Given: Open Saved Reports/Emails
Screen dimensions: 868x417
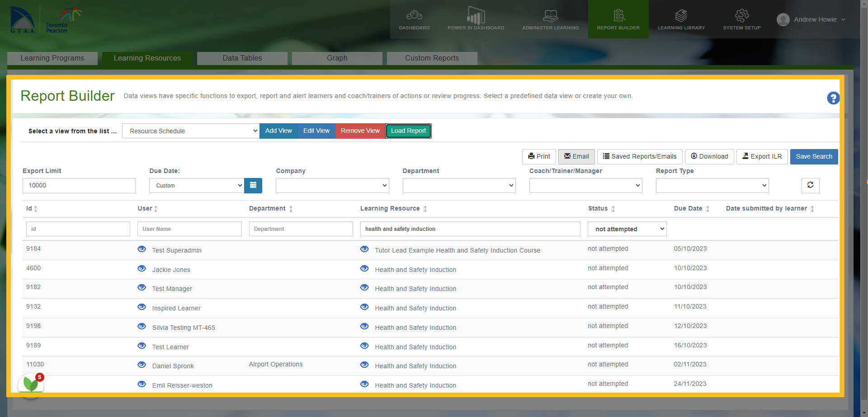Looking at the screenshot, I should click(x=640, y=156).
